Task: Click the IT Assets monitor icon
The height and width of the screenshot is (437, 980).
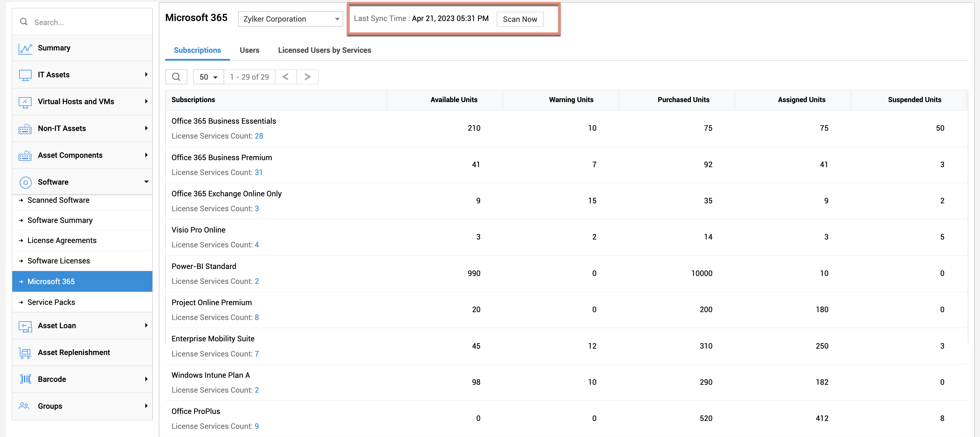Action: pos(25,75)
